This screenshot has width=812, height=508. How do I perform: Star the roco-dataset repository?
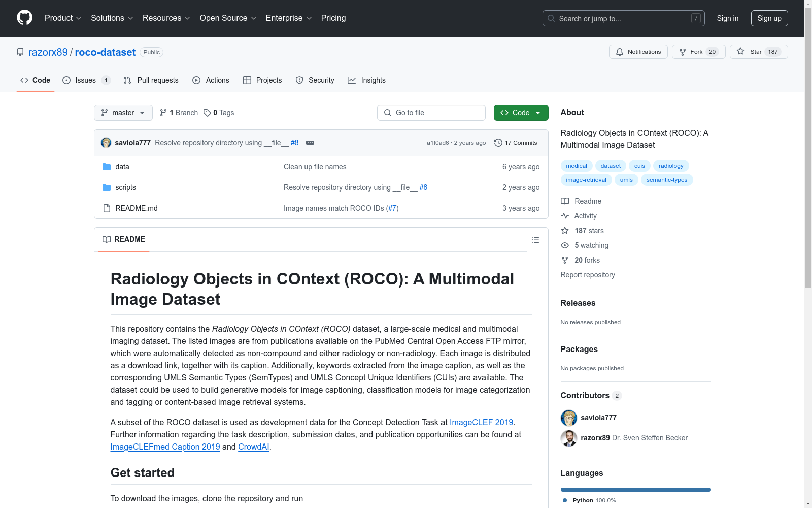coord(758,52)
